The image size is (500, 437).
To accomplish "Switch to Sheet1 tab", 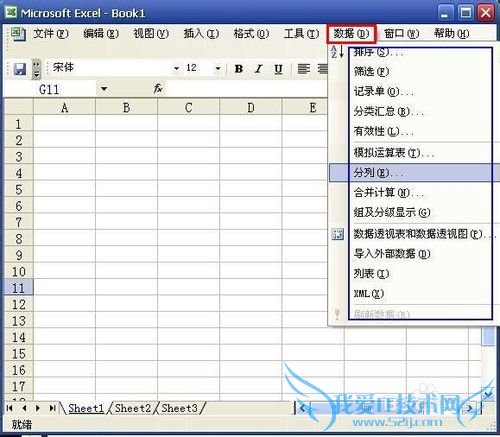I will click(86, 408).
